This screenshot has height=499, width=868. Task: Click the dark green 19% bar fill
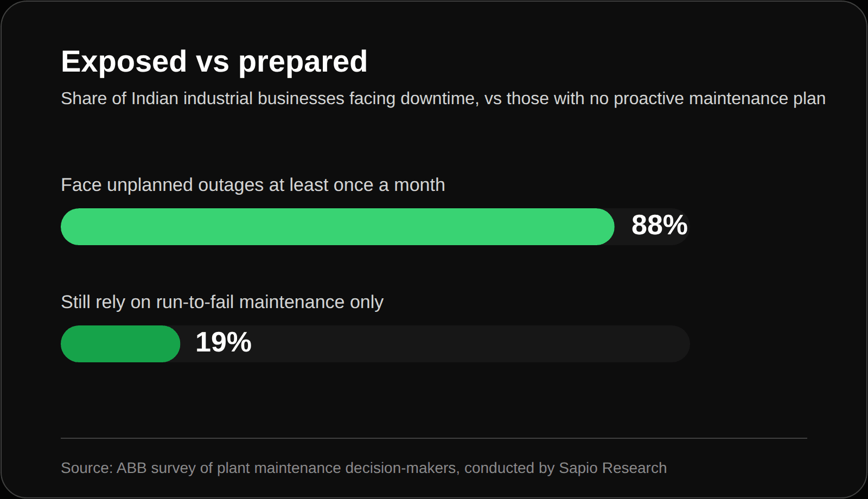point(120,344)
